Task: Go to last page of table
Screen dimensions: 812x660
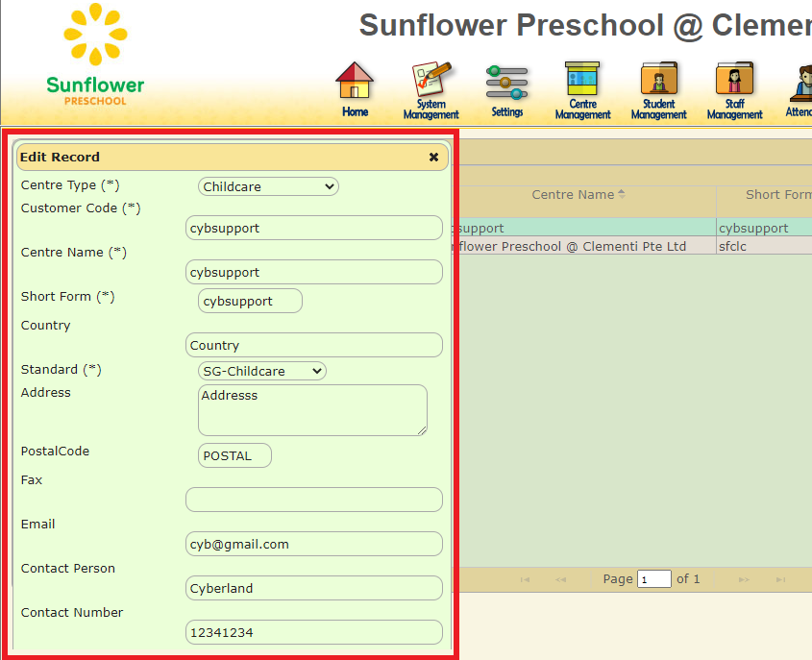Action: pos(781,579)
